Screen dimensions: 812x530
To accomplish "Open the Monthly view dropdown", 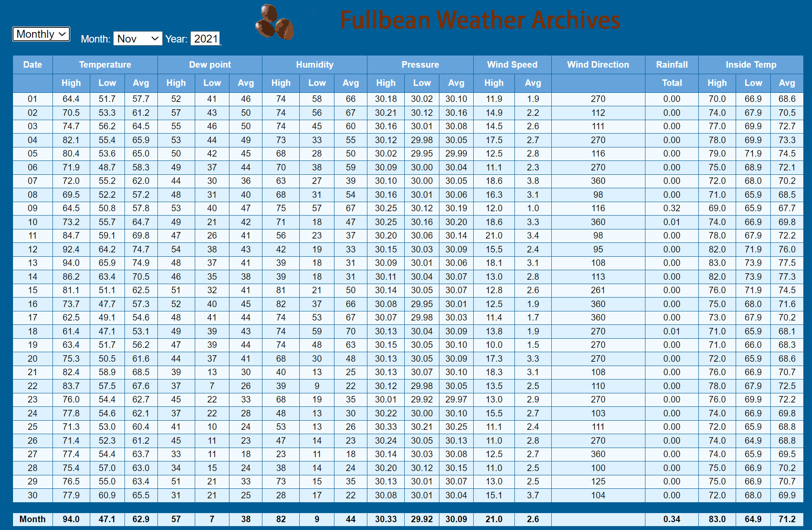I will (41, 34).
